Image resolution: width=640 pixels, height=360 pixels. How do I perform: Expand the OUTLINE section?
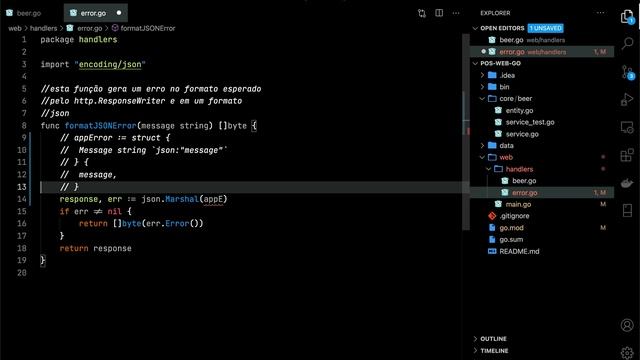pos(475,339)
